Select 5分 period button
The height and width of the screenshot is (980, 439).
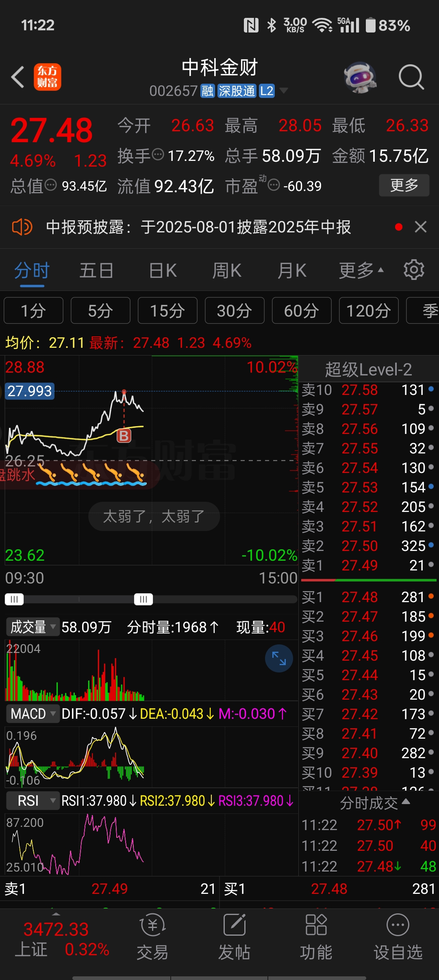pos(100,310)
